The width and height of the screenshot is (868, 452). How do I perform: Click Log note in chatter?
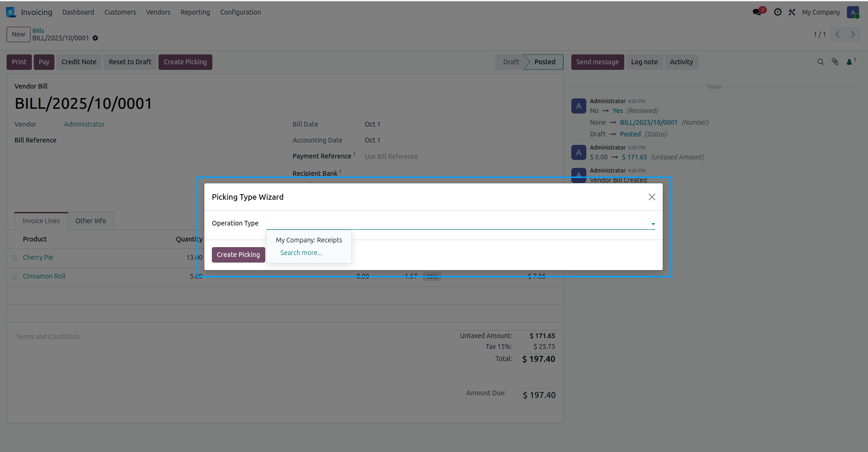644,62
